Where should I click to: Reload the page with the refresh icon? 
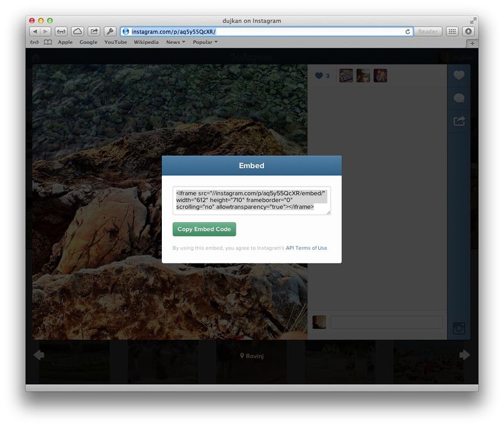408,32
